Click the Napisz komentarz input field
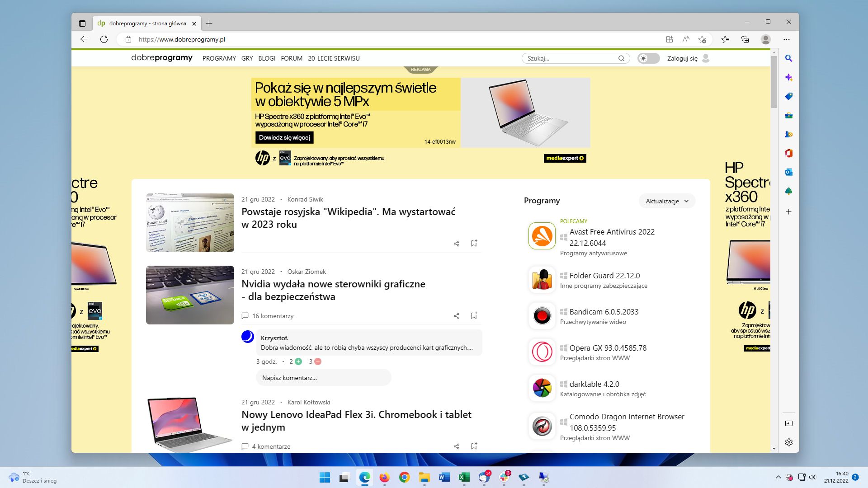The width and height of the screenshot is (868, 488). [x=323, y=377]
